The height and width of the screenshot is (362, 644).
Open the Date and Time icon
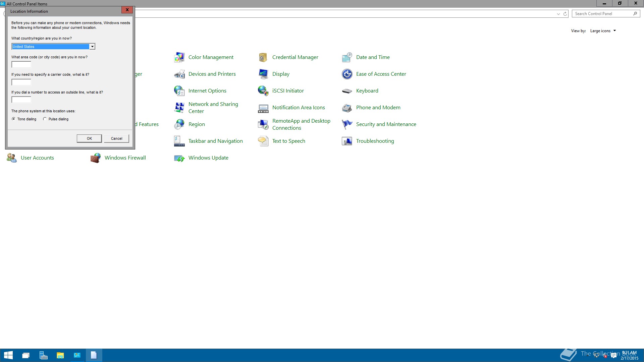347,57
